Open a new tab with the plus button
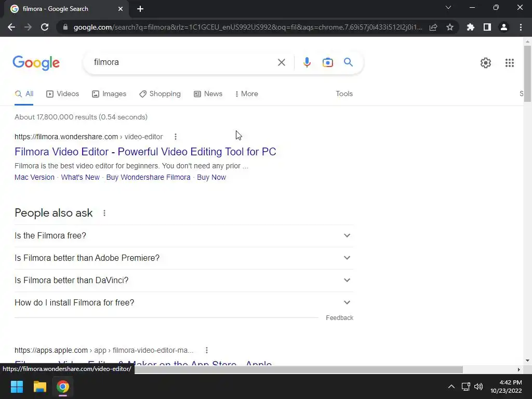The height and width of the screenshot is (399, 532). coord(140,9)
